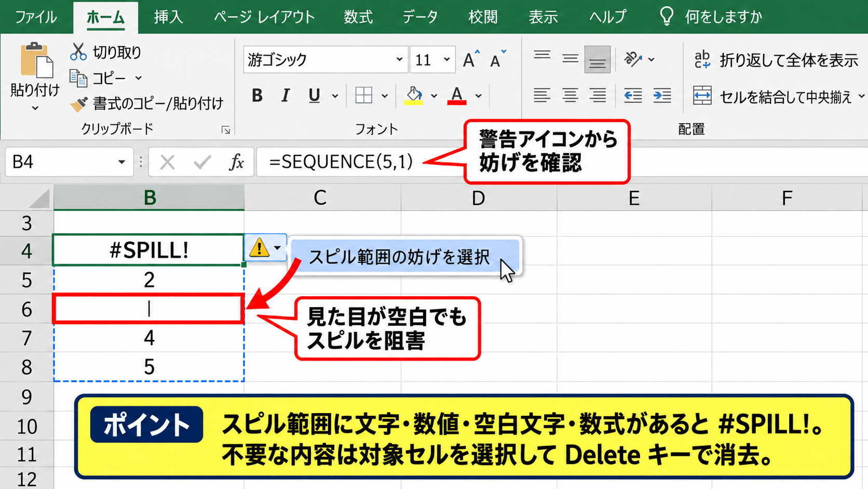The width and height of the screenshot is (868, 489).
Task: Expand the Name Box B4 dropdown arrow
Action: click(x=121, y=162)
